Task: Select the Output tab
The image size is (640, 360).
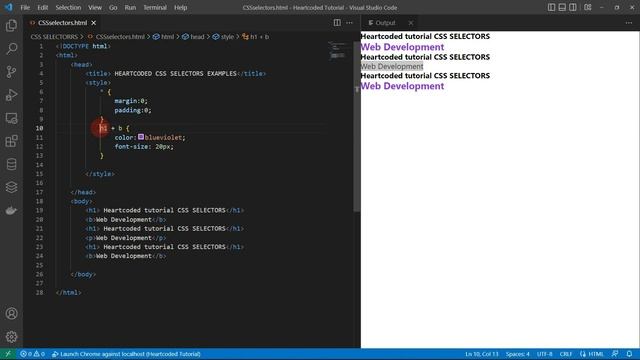Action: pyautogui.click(x=385, y=23)
